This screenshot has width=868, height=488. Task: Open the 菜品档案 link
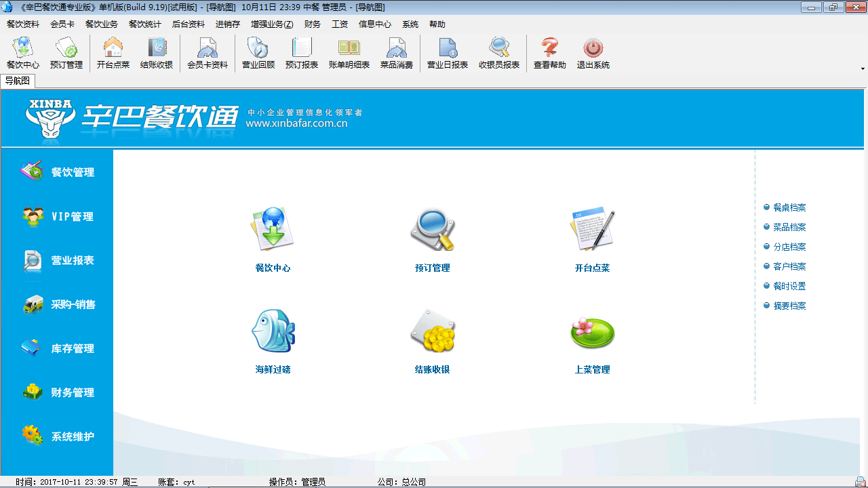[789, 228]
